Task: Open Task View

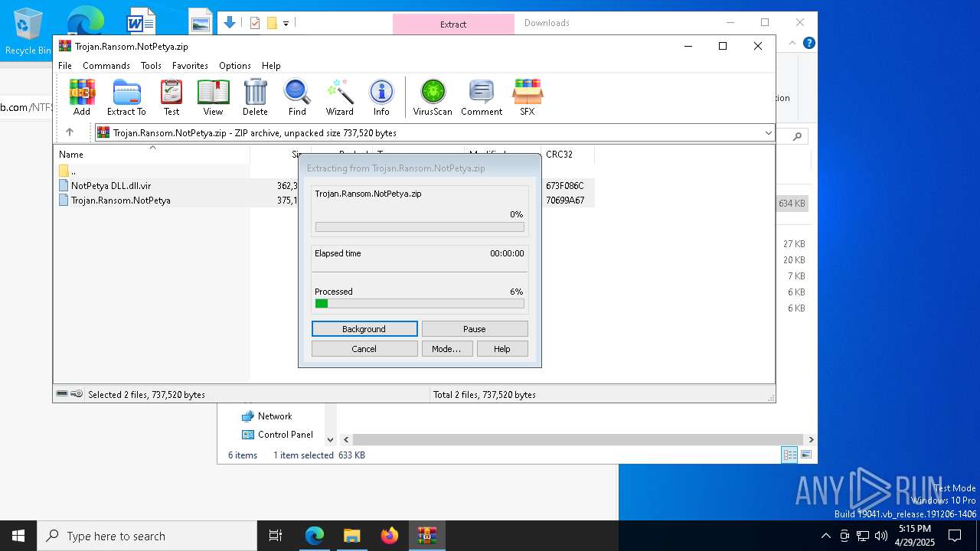Action: coord(276,536)
